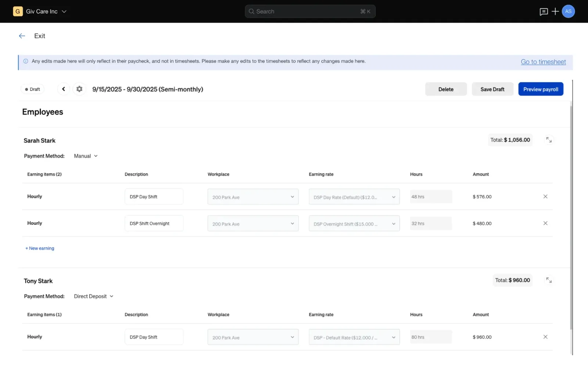Open Sarah Stark's Manual payment method dropdown
588x372 pixels.
click(86, 156)
